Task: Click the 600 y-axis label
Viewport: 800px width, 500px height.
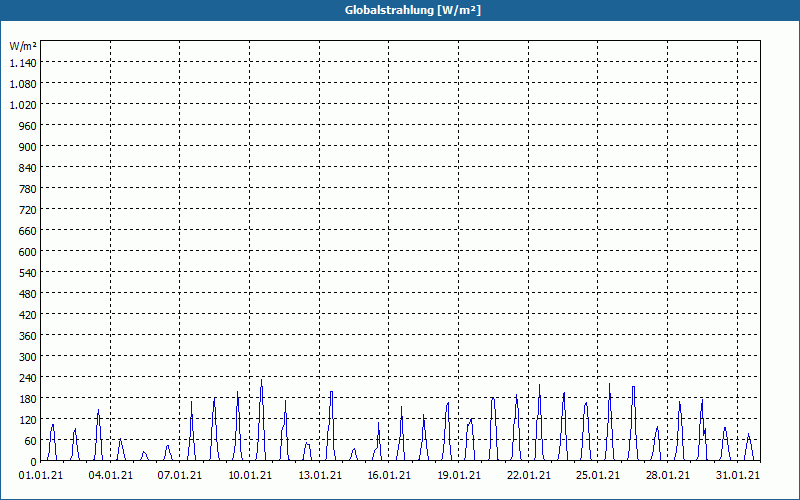Action: 28,252
